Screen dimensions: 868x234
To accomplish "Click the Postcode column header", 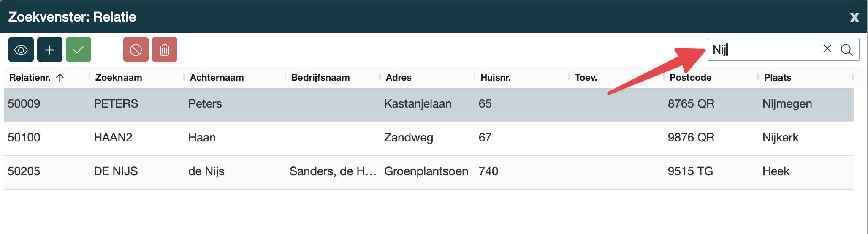I will click(x=690, y=78).
